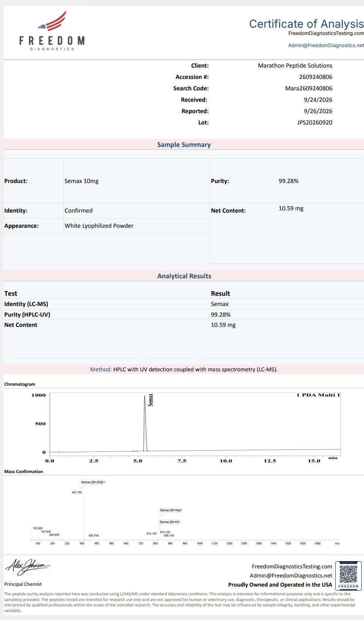Image resolution: width=364 pixels, height=620 pixels.
Task: Click the "1 PDA Multi 1" chromatogram label
Action: pos(318,395)
